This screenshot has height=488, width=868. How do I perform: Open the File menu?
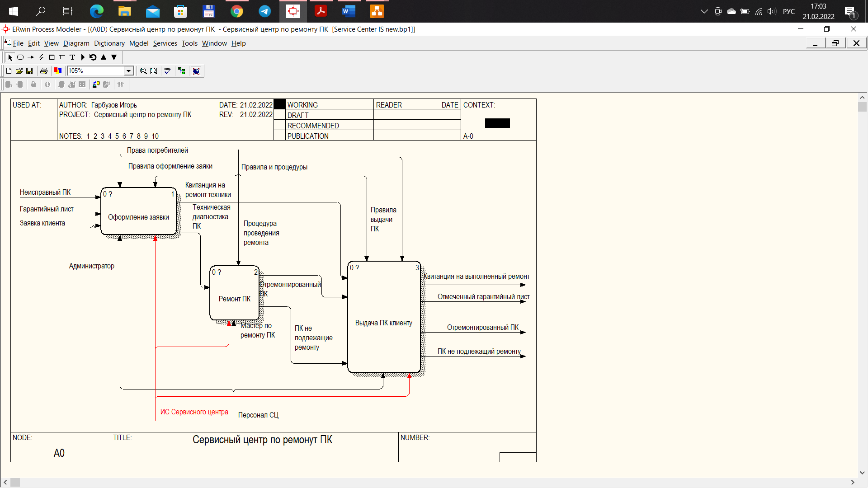(18, 43)
